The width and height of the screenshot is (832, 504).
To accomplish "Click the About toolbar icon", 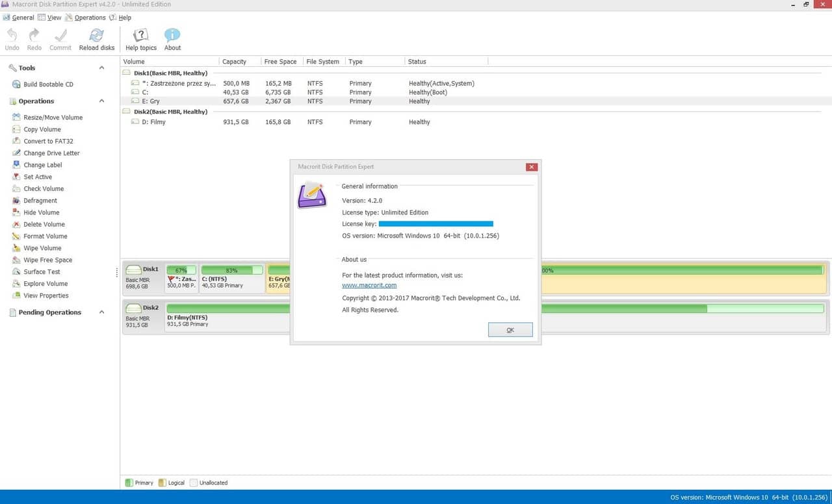I will [x=172, y=35].
